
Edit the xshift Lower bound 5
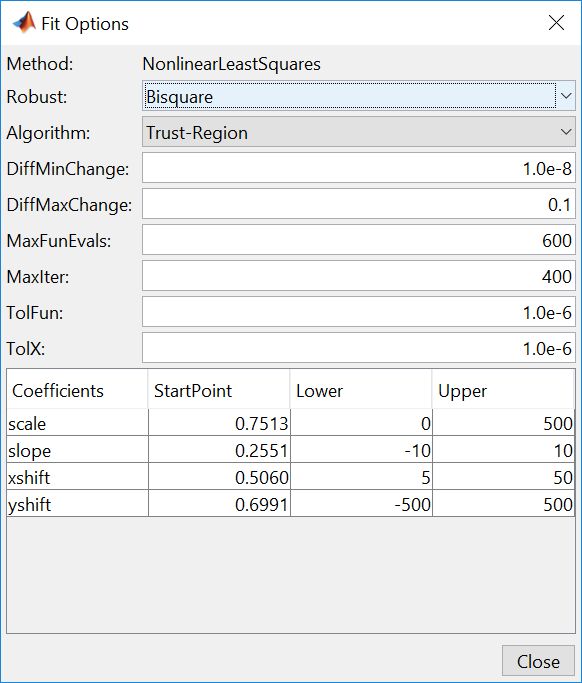pyautogui.click(x=361, y=477)
